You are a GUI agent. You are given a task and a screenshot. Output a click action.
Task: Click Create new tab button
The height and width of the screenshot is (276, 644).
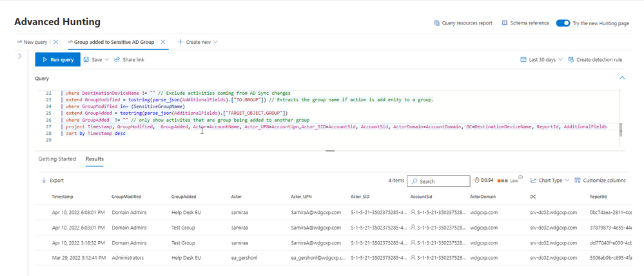point(197,42)
